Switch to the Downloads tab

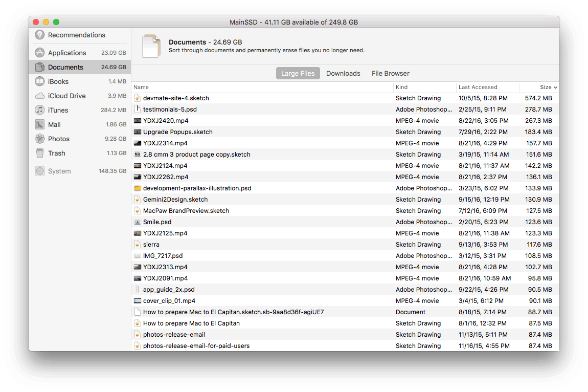343,73
